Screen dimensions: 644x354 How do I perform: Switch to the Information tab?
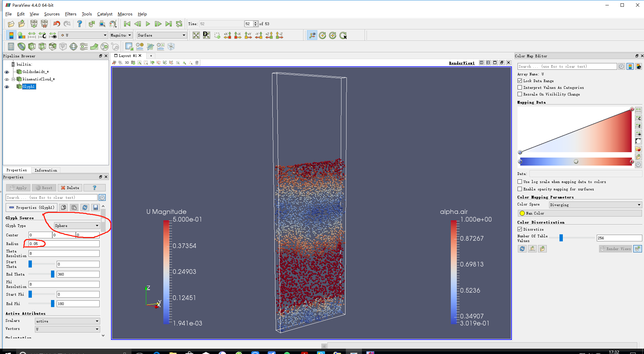(x=46, y=170)
